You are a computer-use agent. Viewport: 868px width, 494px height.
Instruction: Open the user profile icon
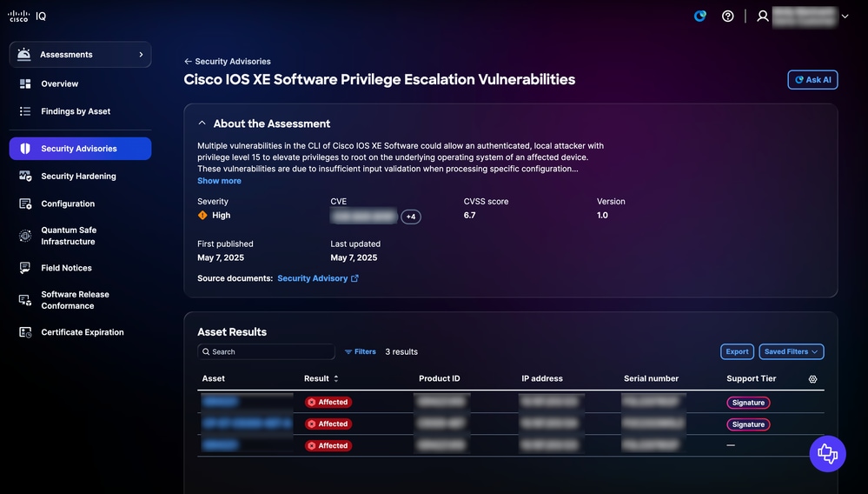point(763,16)
